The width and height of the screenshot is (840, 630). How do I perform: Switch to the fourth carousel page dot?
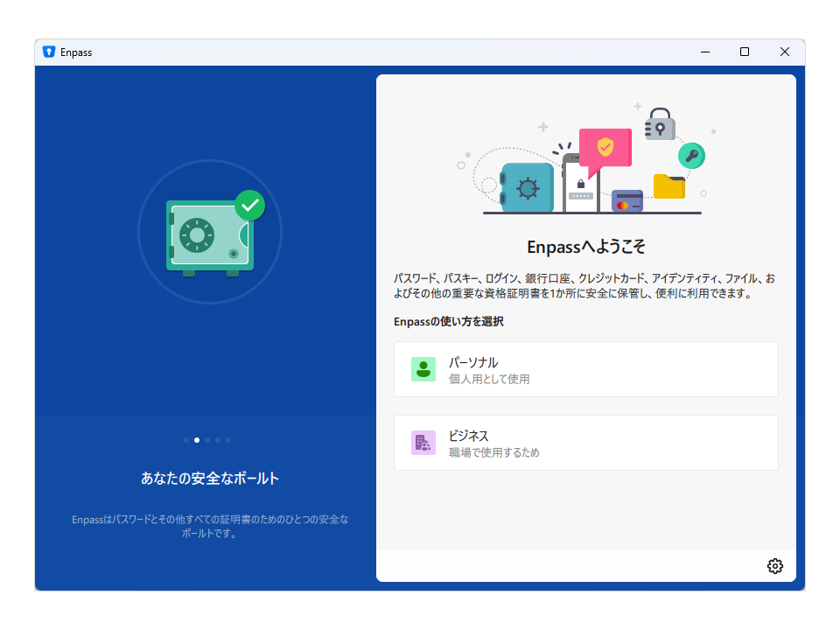pos(218,440)
